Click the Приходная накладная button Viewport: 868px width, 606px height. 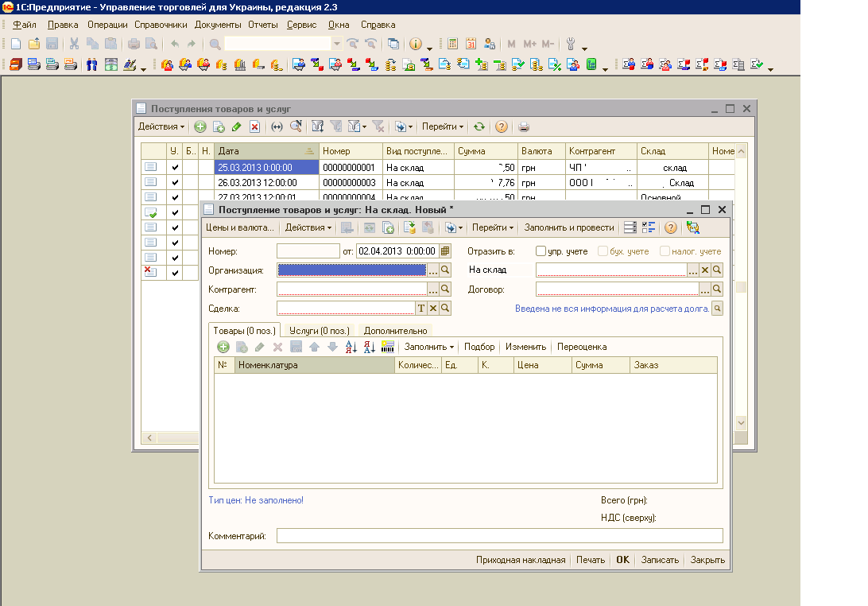point(521,559)
